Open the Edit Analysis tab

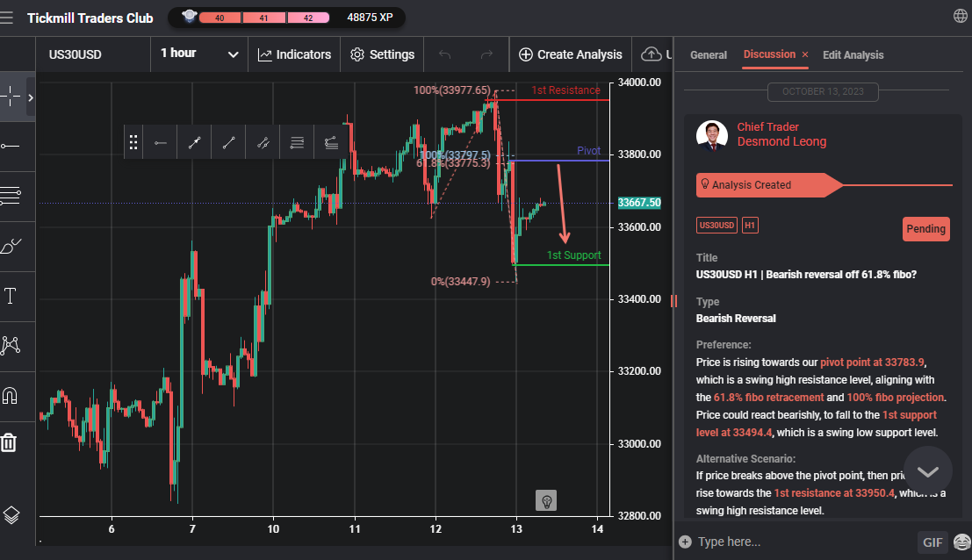[853, 55]
